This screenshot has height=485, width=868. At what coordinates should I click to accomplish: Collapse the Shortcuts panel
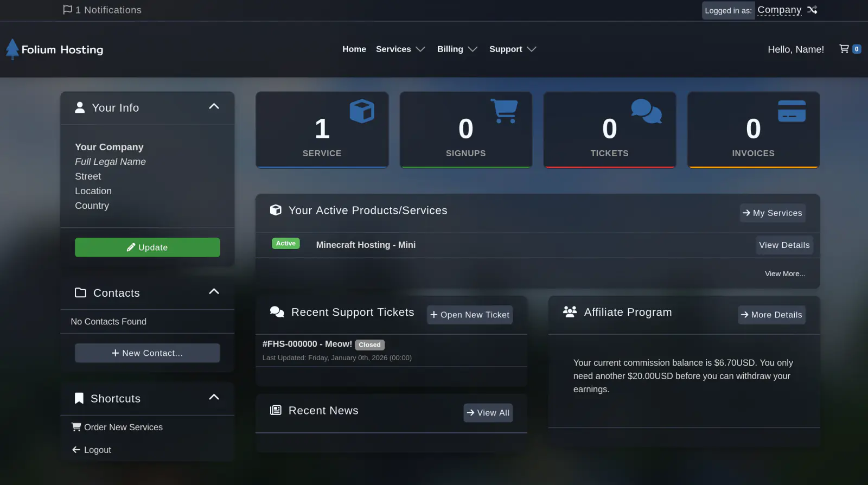coord(214,398)
